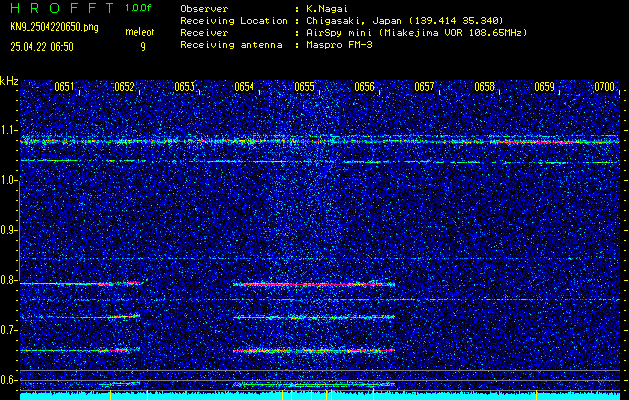Select the 0659 time marker
Image resolution: width=629 pixels, height=400 pixels.
point(544,87)
